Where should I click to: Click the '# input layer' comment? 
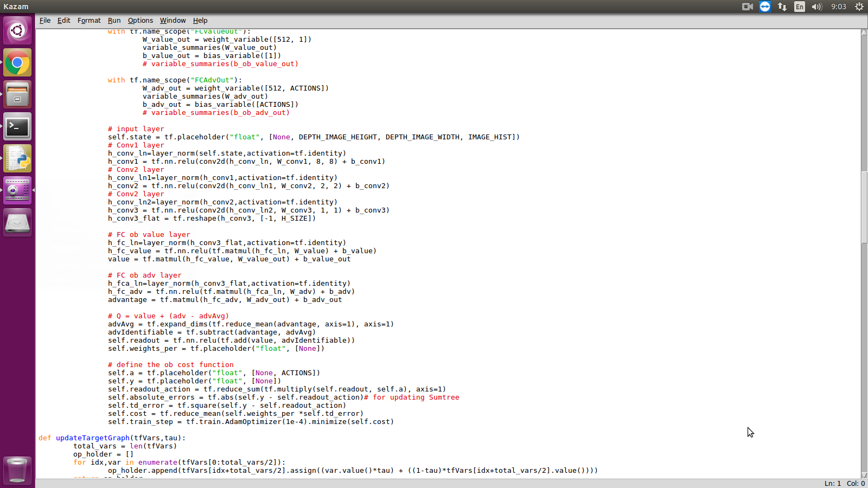pos(136,129)
